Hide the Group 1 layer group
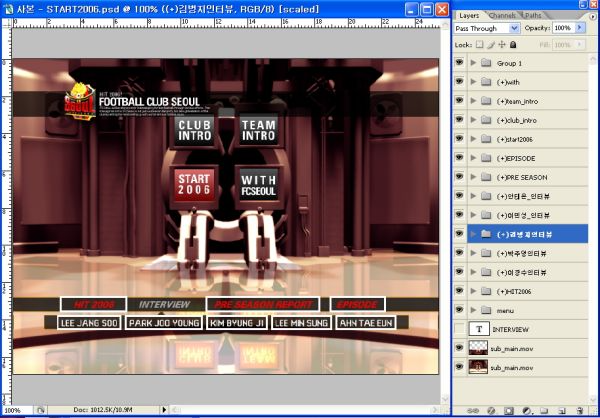This screenshot has width=600, height=418. [460, 63]
